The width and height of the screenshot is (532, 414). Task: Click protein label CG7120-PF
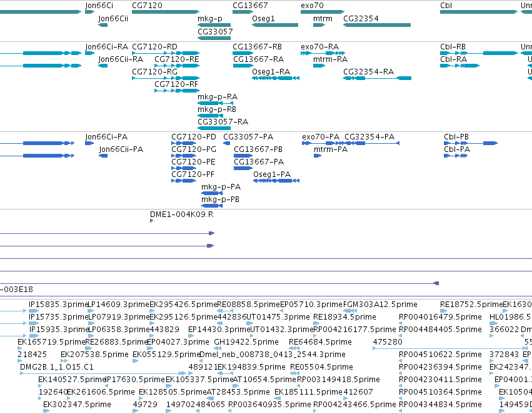[x=193, y=174]
